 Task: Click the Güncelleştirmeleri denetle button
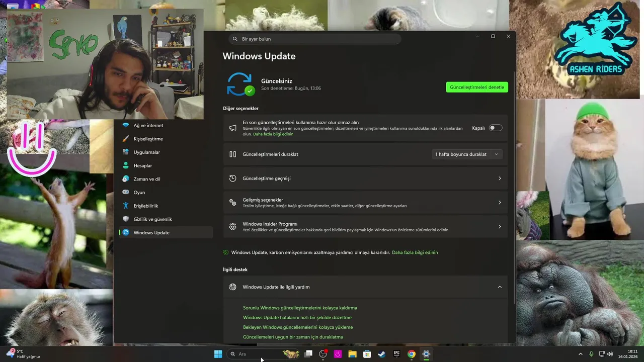pyautogui.click(x=477, y=87)
